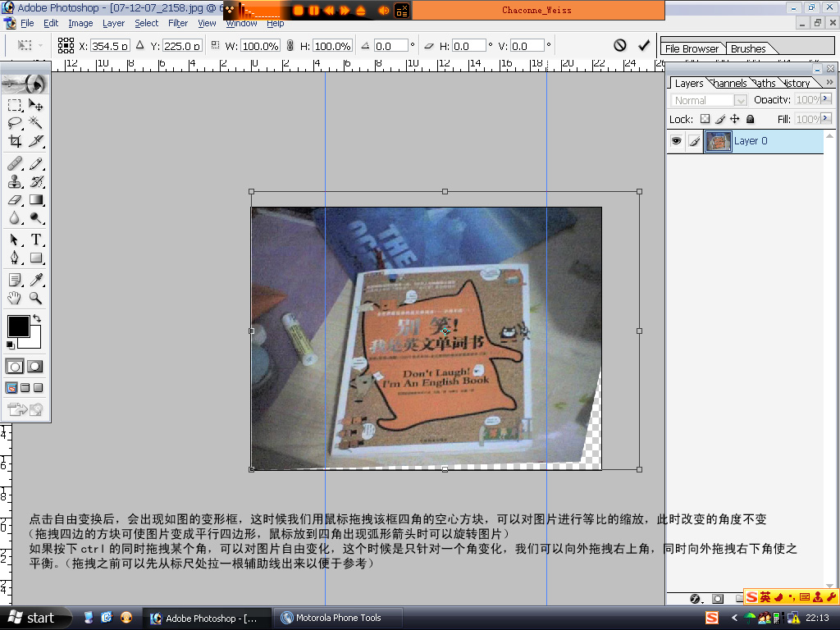840x630 pixels.
Task: Open the Edit menu
Action: (51, 23)
